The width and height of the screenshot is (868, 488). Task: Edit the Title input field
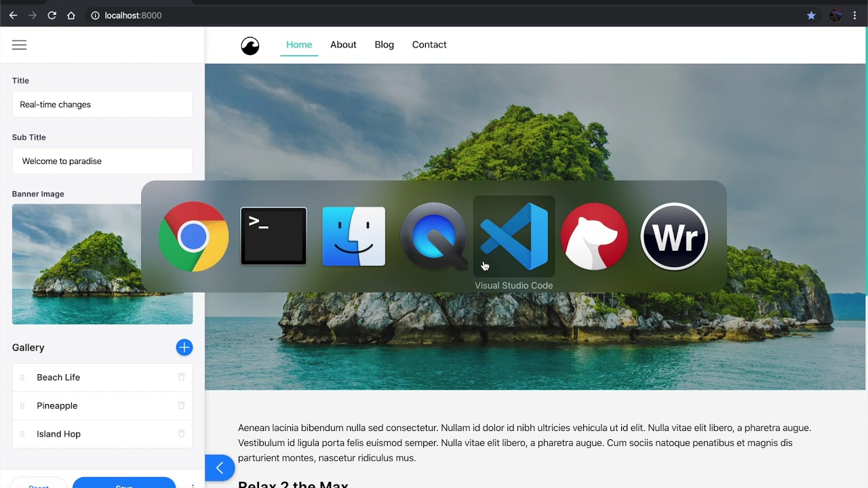(x=102, y=104)
